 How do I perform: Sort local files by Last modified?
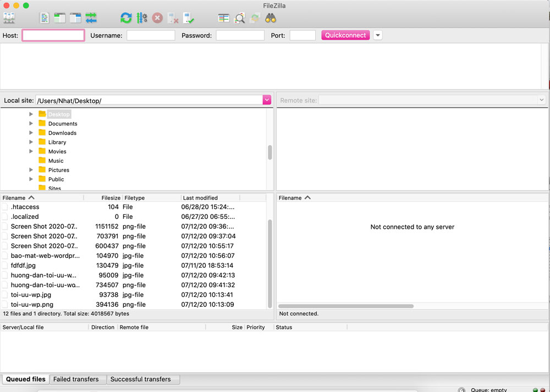pos(211,198)
